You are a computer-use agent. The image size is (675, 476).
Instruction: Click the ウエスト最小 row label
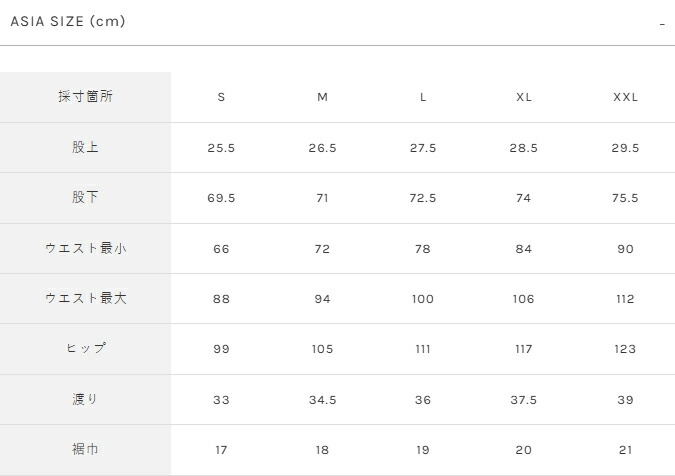pyautogui.click(x=85, y=248)
